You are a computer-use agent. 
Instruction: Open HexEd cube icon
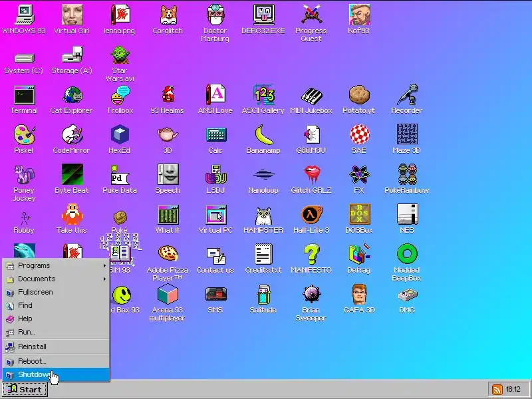click(120, 135)
